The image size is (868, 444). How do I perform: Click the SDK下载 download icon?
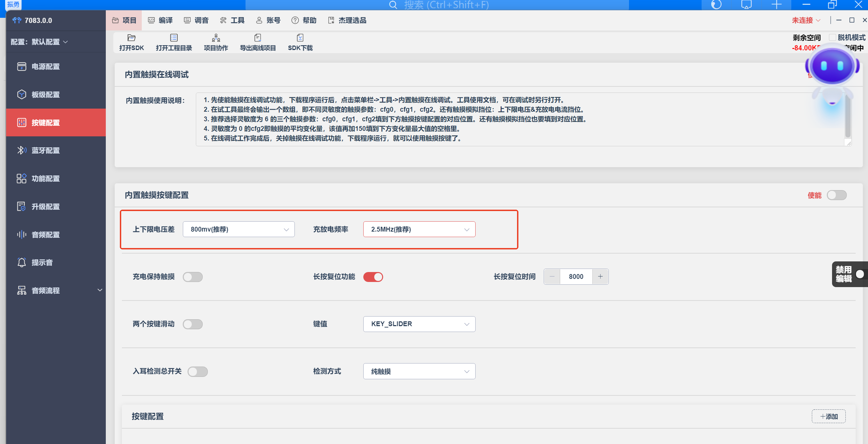coord(300,38)
